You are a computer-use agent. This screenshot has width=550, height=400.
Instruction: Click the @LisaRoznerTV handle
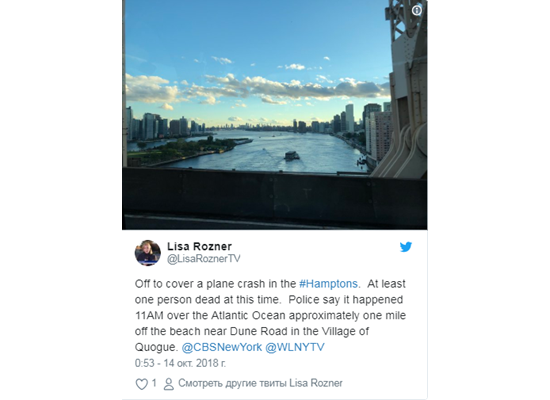[x=204, y=259]
